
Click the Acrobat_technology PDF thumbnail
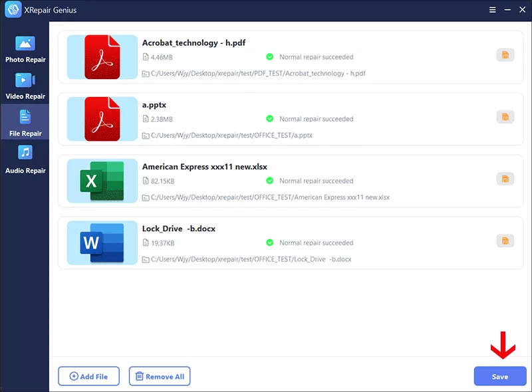[102, 57]
